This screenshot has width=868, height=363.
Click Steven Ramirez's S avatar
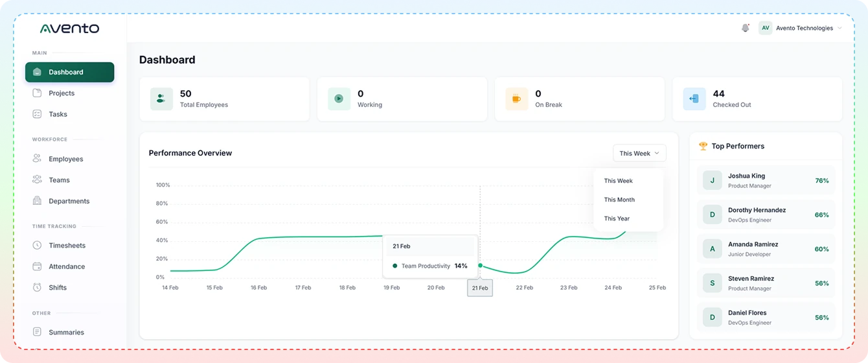pyautogui.click(x=713, y=283)
